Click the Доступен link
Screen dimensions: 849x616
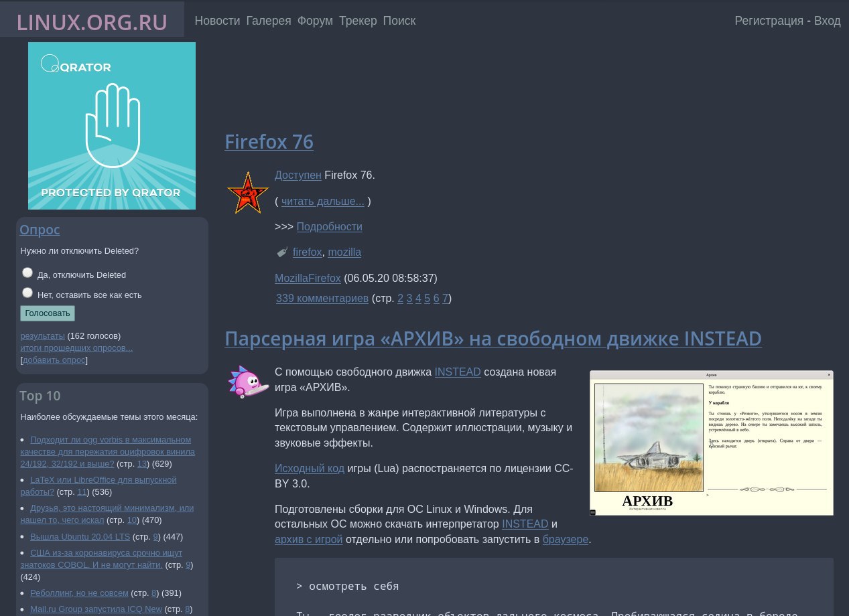pos(298,175)
